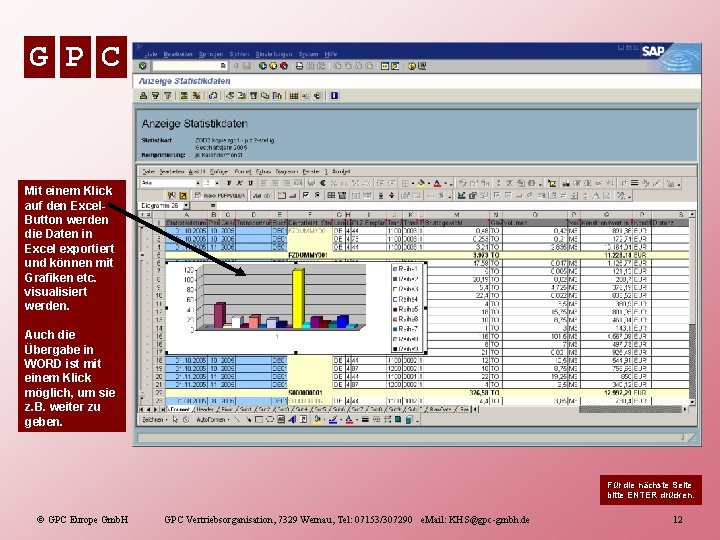Open the Font color dropdown arrow in Excel toolbar
The width and height of the screenshot is (720, 540).
click(x=445, y=183)
